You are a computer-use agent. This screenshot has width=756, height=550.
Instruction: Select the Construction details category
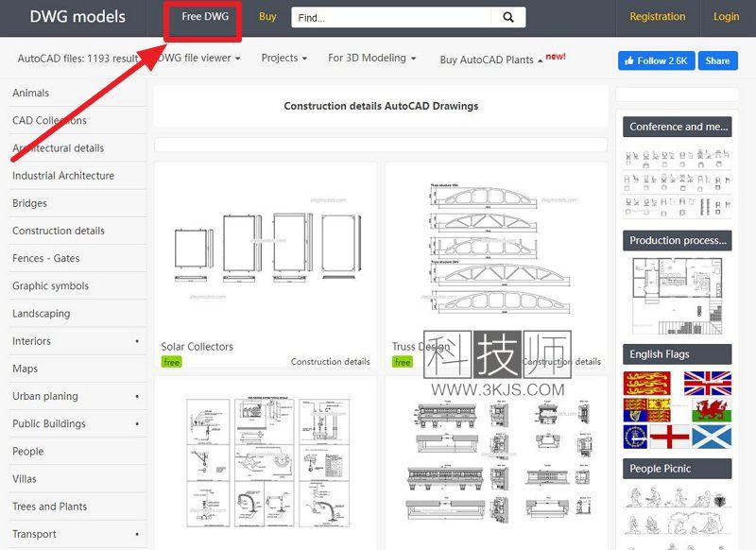click(59, 231)
